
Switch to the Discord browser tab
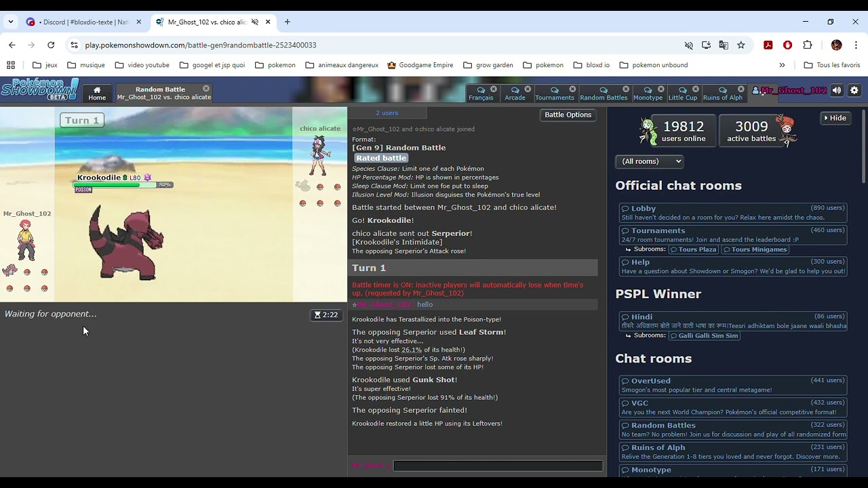click(84, 22)
